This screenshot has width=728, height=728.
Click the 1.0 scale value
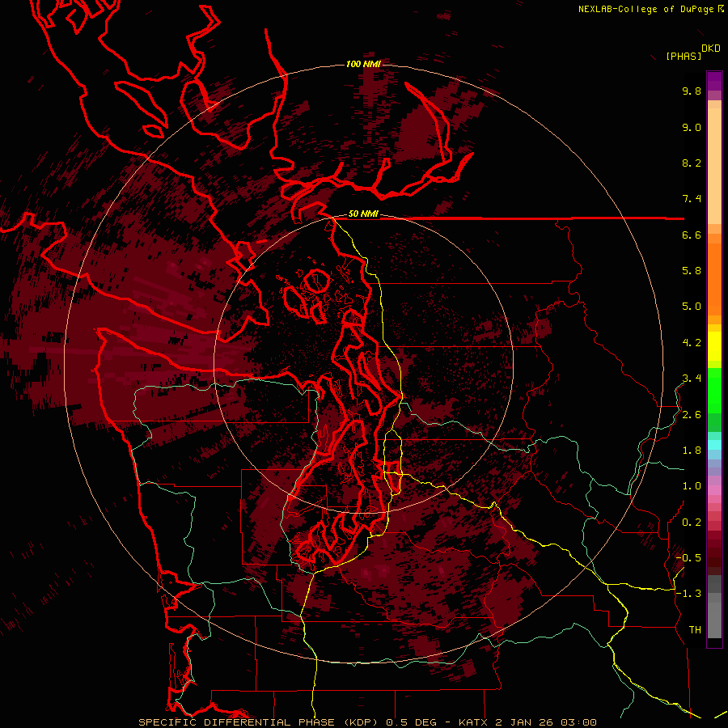click(692, 486)
